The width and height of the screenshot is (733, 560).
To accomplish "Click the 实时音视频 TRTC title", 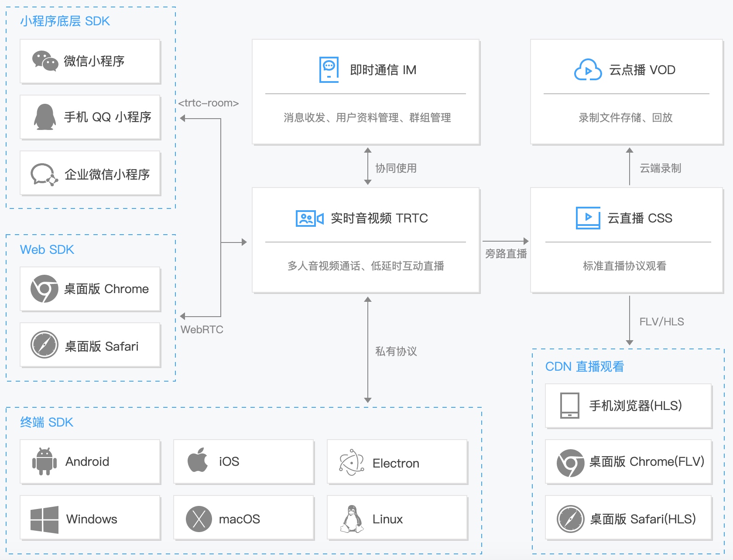I will [x=379, y=218].
